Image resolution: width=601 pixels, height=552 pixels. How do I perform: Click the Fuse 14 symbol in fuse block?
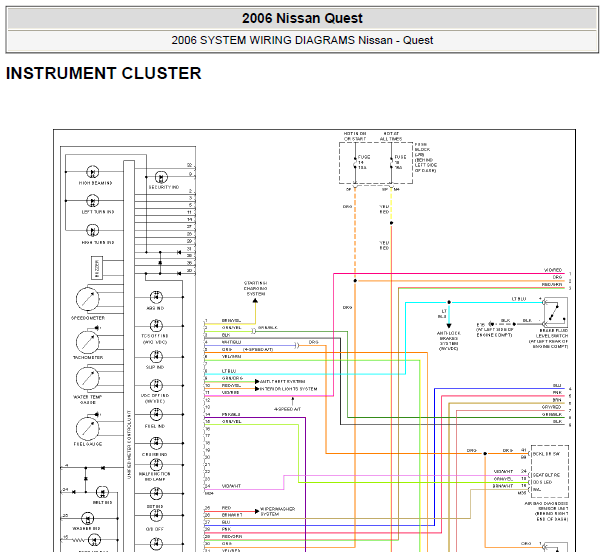point(355,163)
